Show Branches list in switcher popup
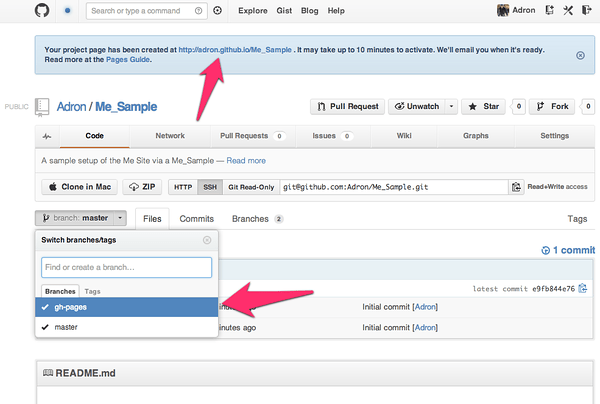Image resolution: width=600 pixels, height=404 pixels. point(60,291)
